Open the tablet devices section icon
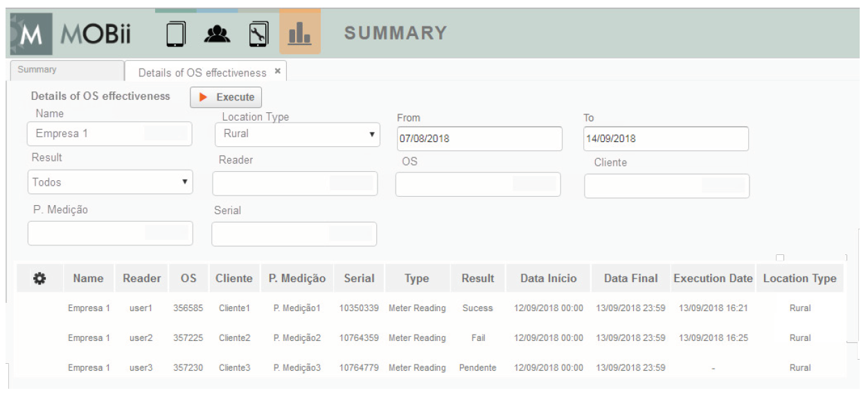 (176, 34)
